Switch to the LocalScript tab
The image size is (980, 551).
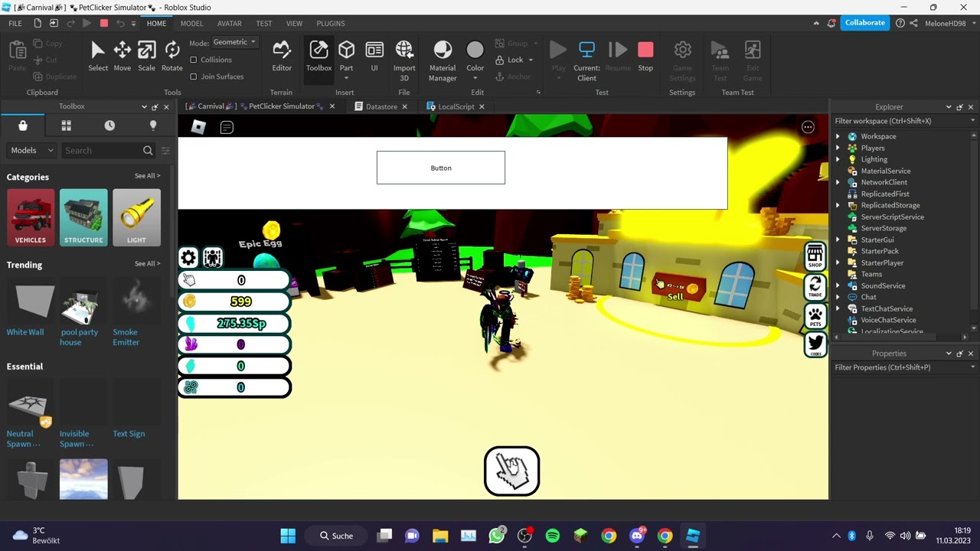tap(456, 106)
